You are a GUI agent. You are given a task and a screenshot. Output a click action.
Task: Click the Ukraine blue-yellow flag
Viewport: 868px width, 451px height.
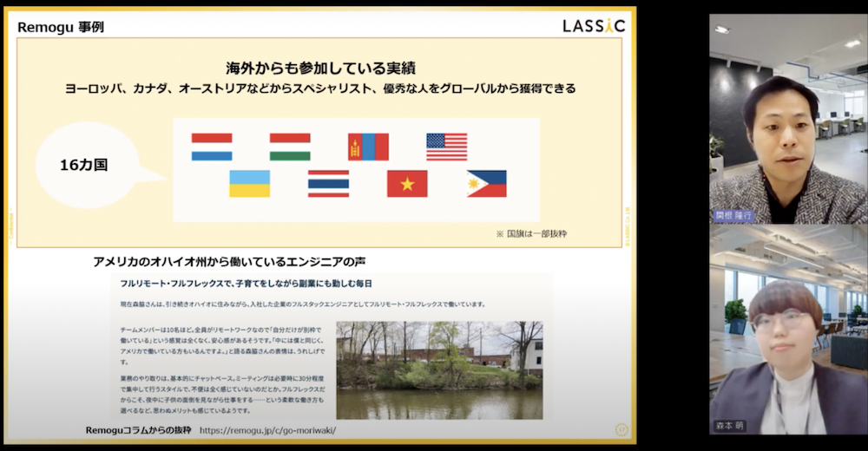(x=250, y=184)
